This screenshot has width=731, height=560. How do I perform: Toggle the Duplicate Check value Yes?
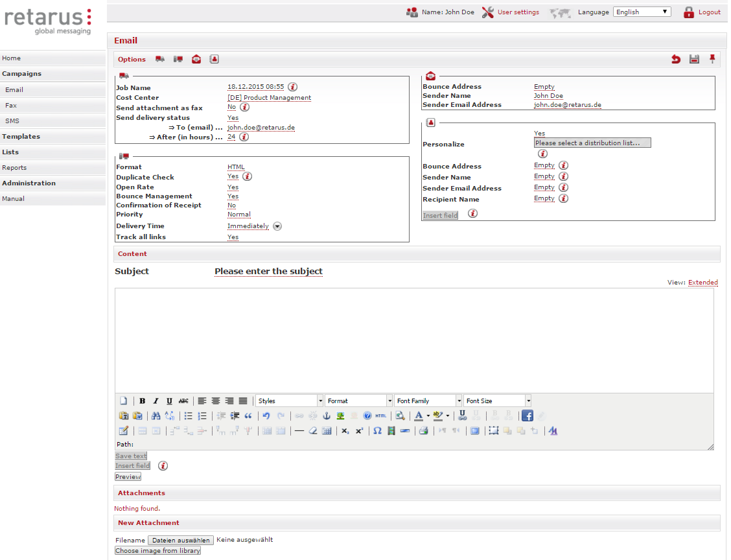pos(233,176)
